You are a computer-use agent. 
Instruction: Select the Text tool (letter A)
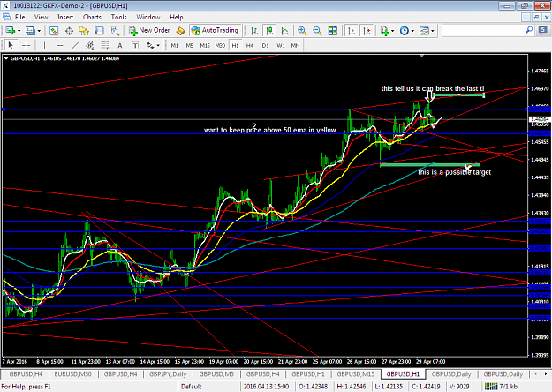click(120, 45)
